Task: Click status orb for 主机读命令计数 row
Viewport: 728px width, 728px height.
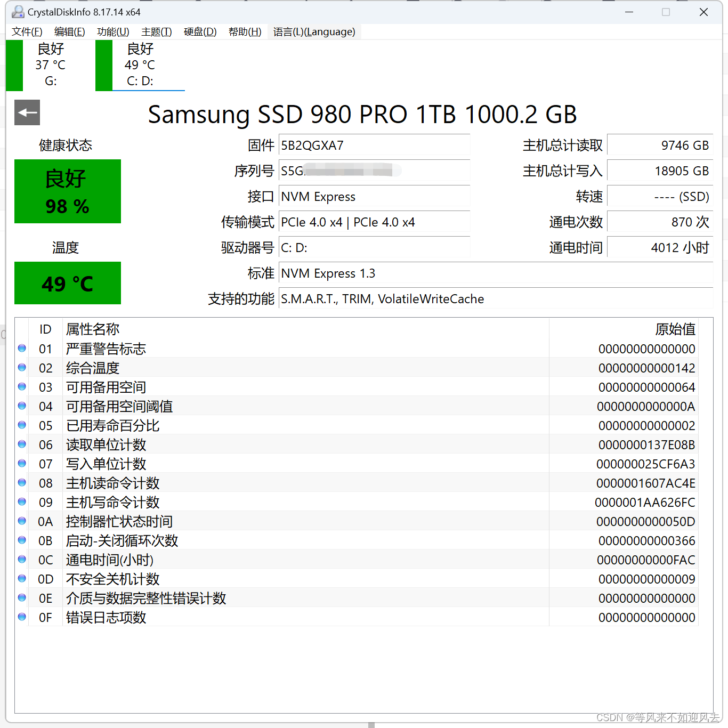Action: [x=22, y=482]
